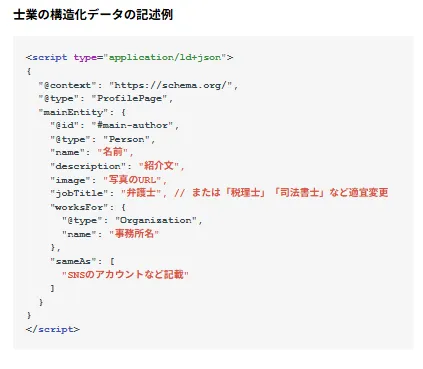Select the "@type": "Organization" line
423x369 pixels.
click(x=132, y=221)
